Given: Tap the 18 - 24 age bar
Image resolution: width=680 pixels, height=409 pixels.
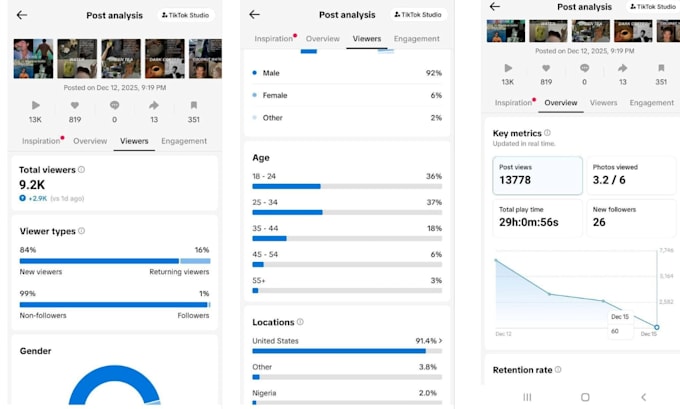Looking at the screenshot, I should point(347,187).
